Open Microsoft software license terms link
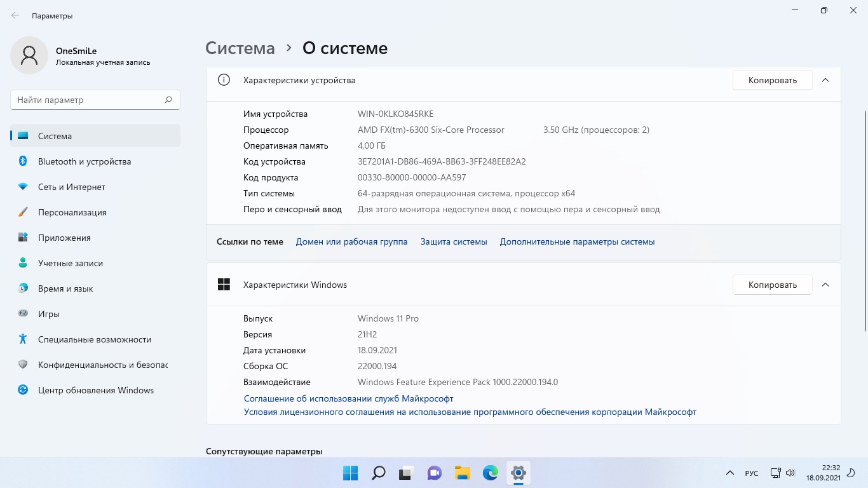The width and height of the screenshot is (868, 488). pyautogui.click(x=470, y=412)
